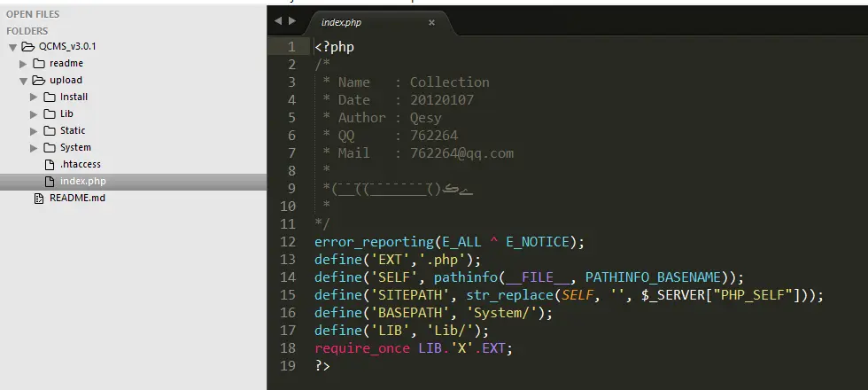
Task: Click line number 19 in the gutter
Action: pyautogui.click(x=288, y=366)
